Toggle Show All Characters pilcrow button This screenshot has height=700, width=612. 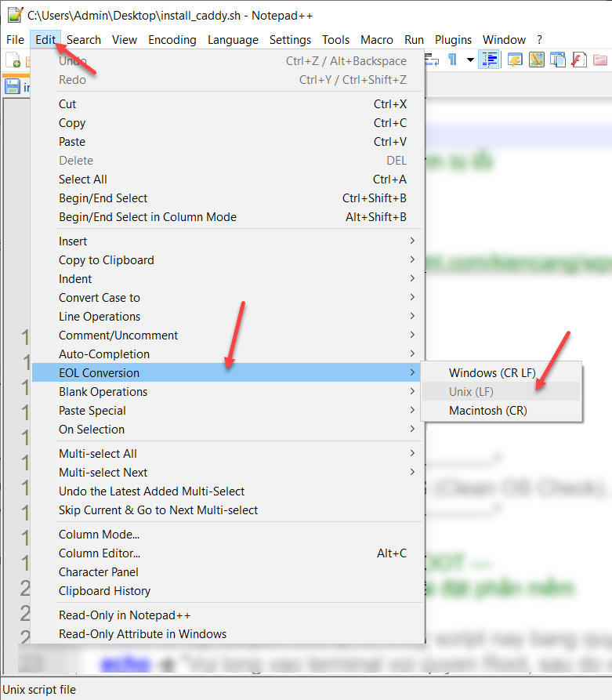point(452,60)
